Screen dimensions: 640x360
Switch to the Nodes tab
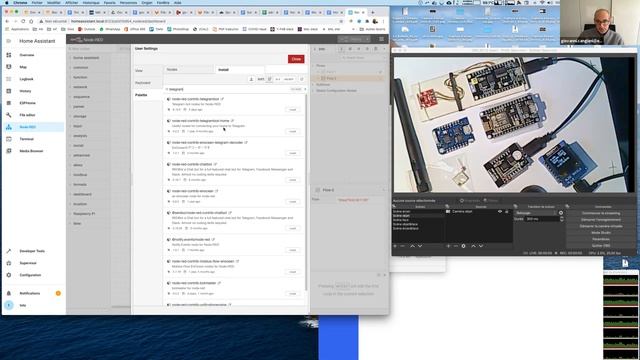click(x=189, y=70)
